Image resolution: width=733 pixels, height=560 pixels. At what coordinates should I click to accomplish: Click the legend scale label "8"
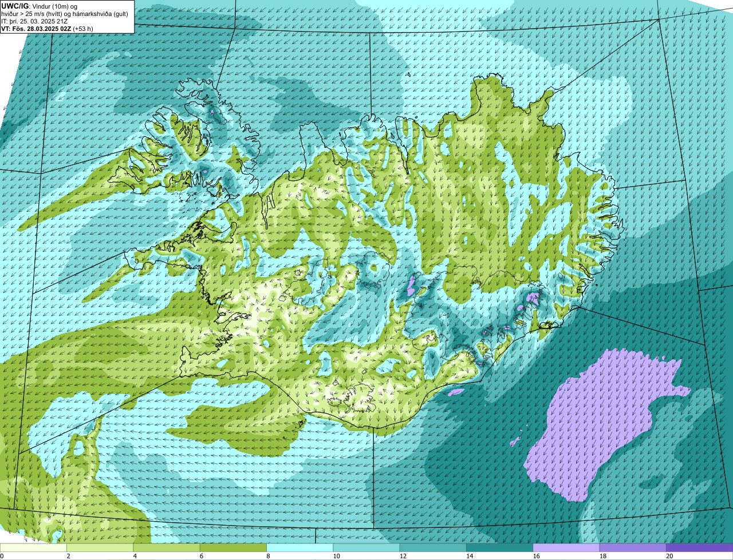268,556
